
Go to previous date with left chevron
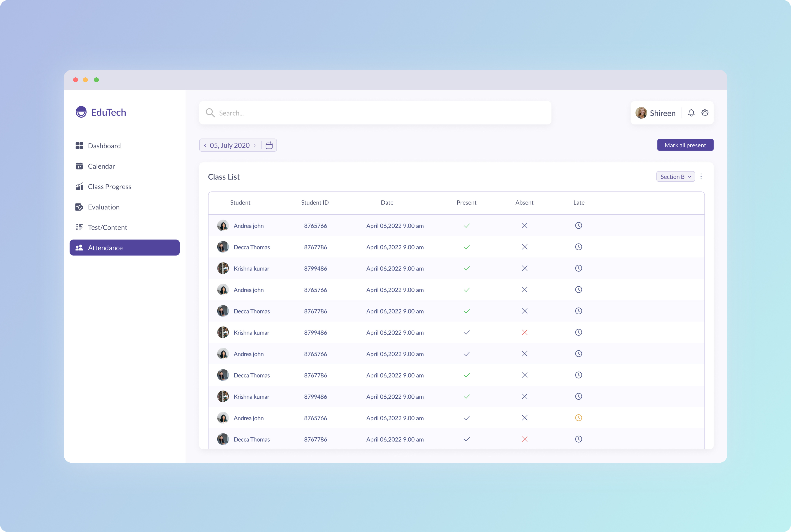[x=205, y=145]
